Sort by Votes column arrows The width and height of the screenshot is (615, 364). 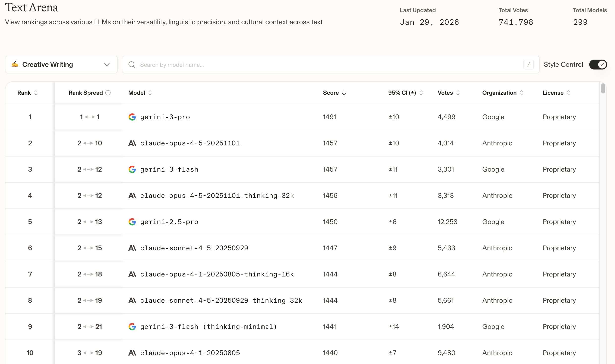click(458, 93)
